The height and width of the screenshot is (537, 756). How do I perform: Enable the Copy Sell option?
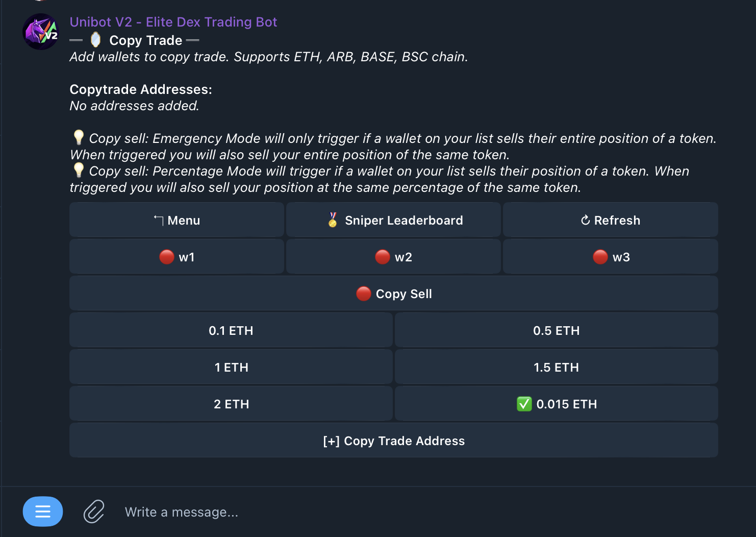click(x=393, y=294)
